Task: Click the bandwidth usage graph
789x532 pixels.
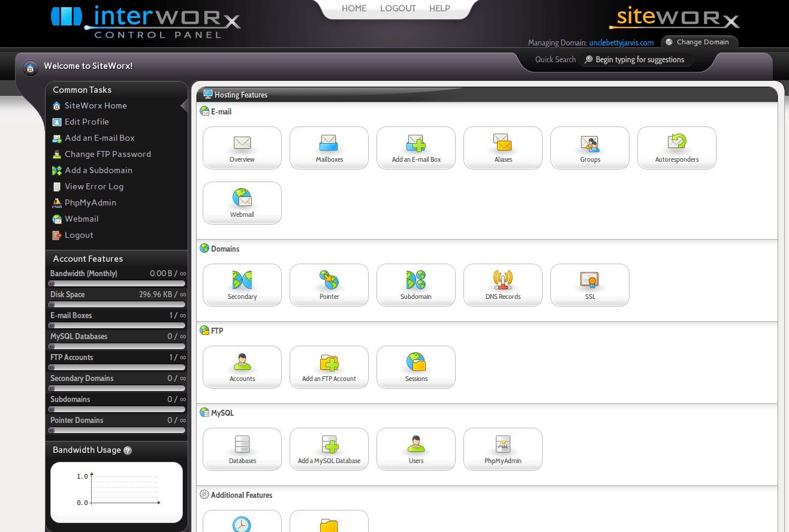Action: pos(116,492)
